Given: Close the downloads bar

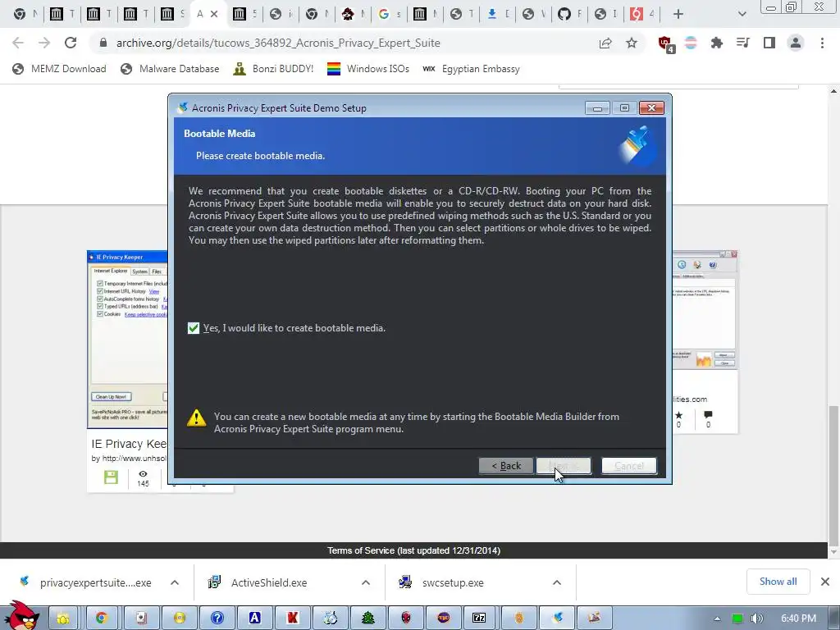Looking at the screenshot, I should (825, 582).
